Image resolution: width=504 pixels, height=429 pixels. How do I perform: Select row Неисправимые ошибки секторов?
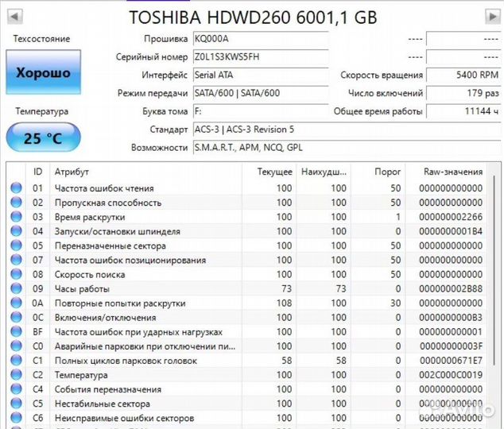click(x=246, y=418)
